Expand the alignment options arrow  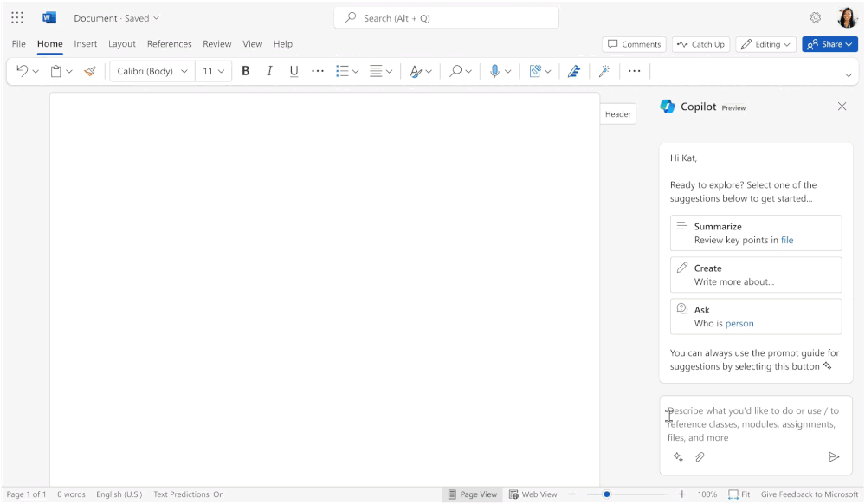[389, 71]
